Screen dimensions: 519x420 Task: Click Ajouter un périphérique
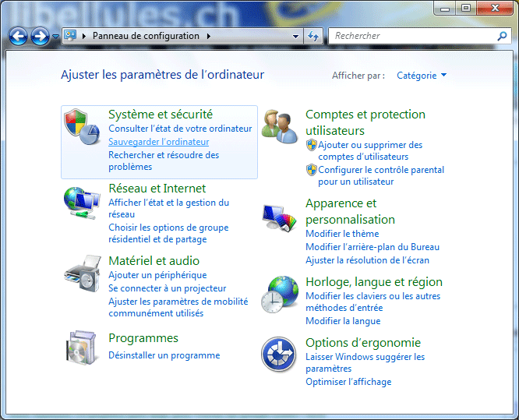157,275
